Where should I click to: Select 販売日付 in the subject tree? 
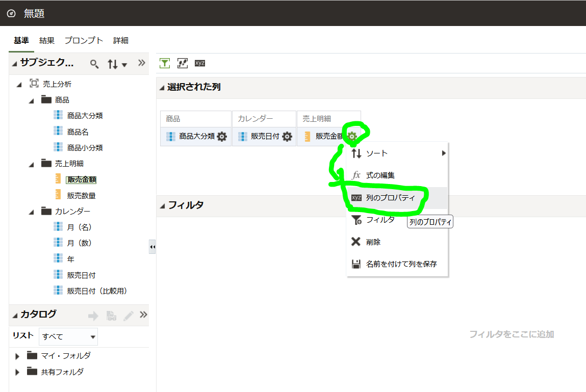pyautogui.click(x=81, y=275)
